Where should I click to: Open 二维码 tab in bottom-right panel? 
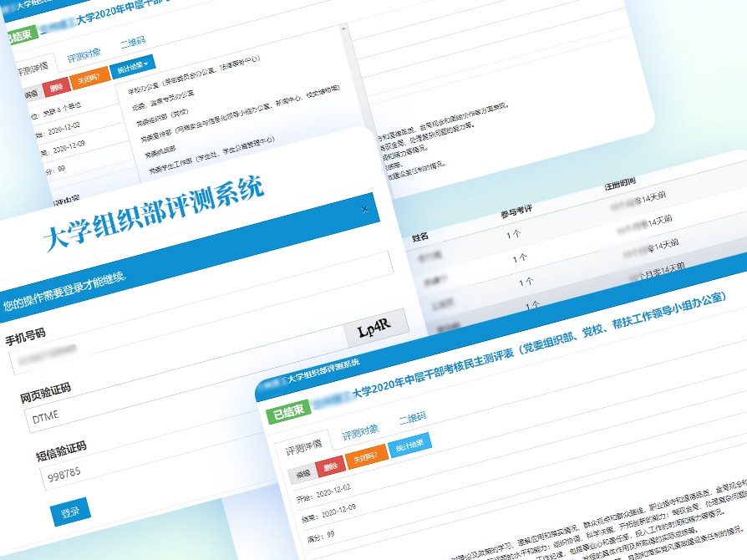click(412, 416)
